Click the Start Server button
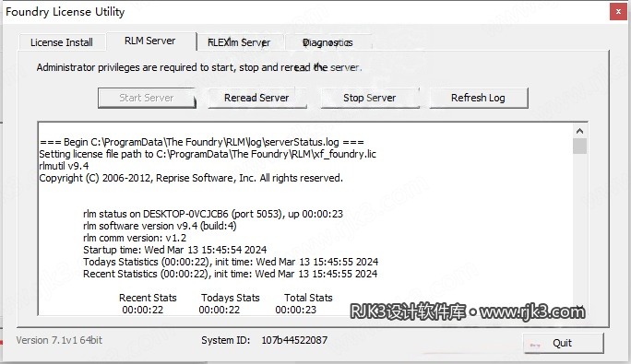The image size is (631, 364). tap(147, 98)
